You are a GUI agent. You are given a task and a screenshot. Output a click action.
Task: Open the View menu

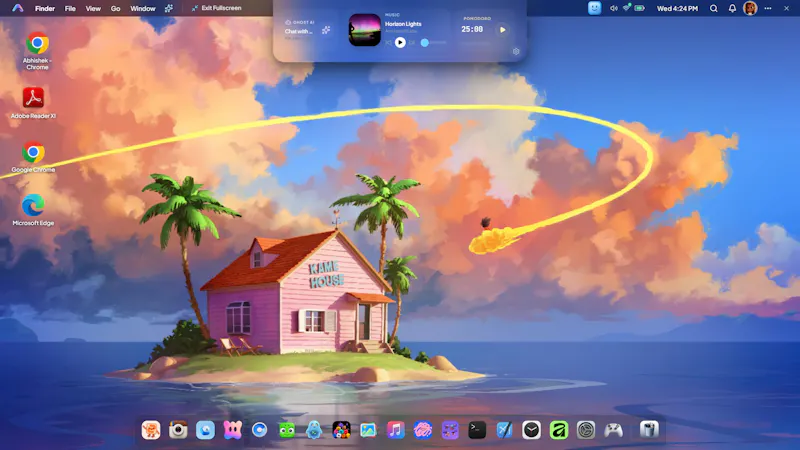(93, 8)
